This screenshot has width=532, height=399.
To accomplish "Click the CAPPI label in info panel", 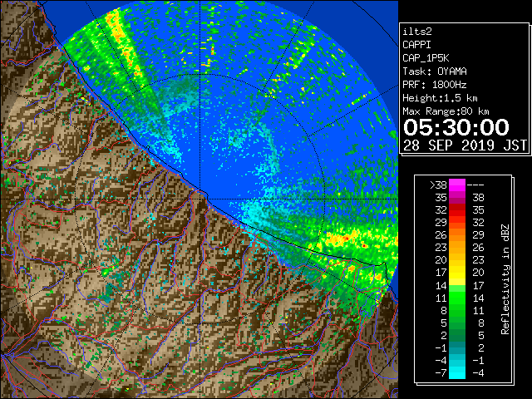I will pos(416,45).
